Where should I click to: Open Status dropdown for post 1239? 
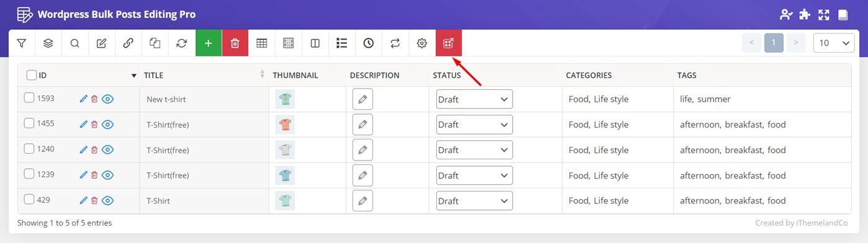(x=475, y=175)
